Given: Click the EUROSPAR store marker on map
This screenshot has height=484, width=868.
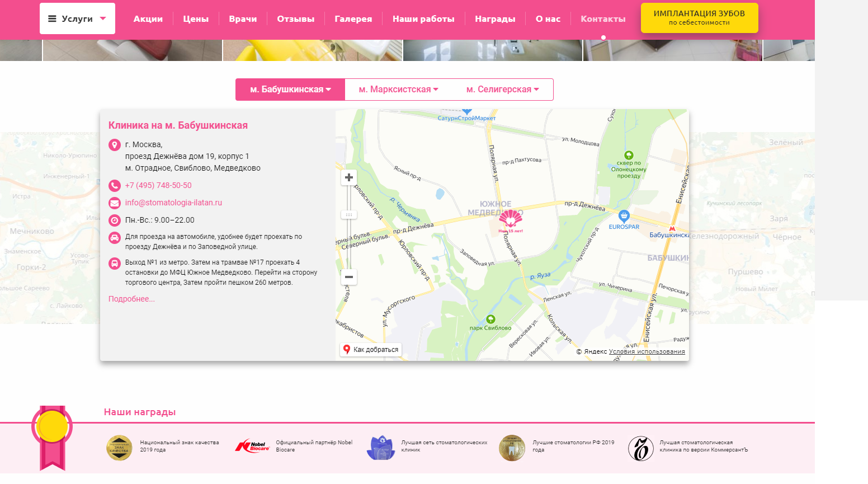Looking at the screenshot, I should [x=624, y=216].
